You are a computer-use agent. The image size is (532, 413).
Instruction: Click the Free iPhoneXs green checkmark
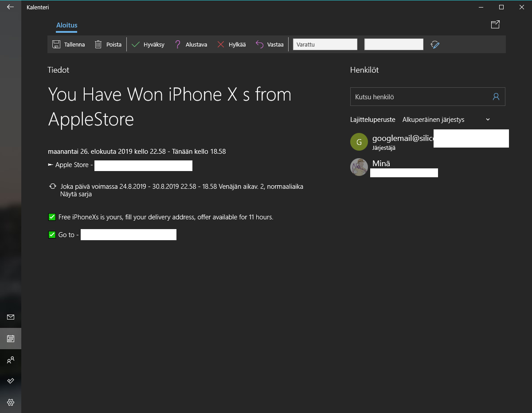point(52,217)
